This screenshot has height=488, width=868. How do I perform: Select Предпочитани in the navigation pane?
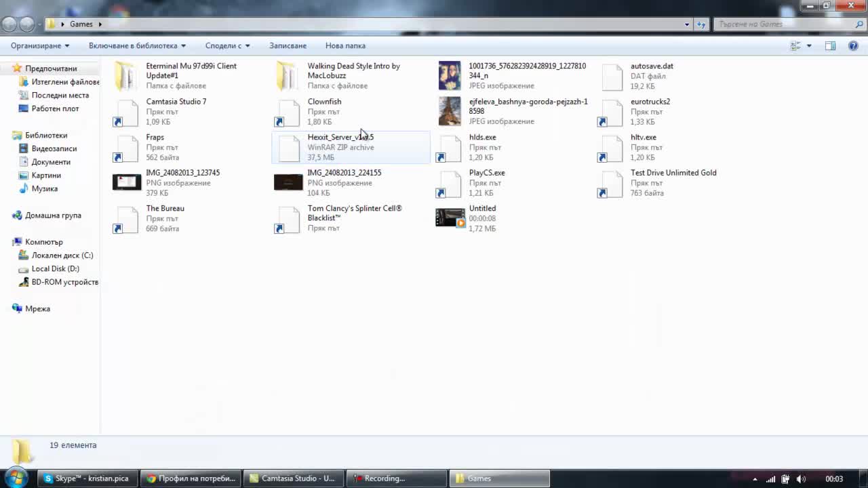[51, 68]
